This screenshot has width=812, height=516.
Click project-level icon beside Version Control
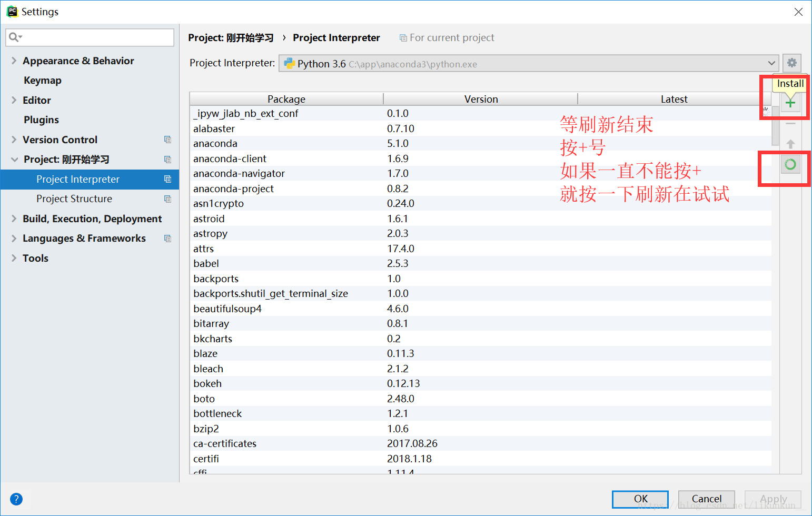(167, 140)
